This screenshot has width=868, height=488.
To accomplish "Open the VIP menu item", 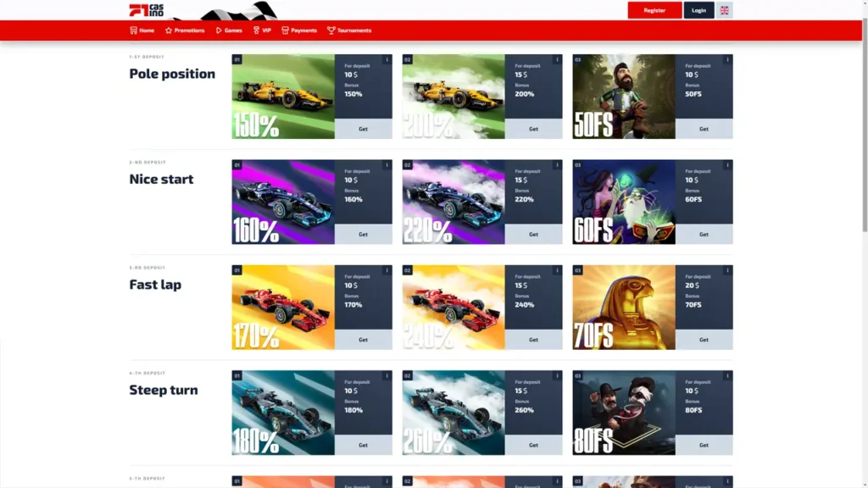I will 262,30.
